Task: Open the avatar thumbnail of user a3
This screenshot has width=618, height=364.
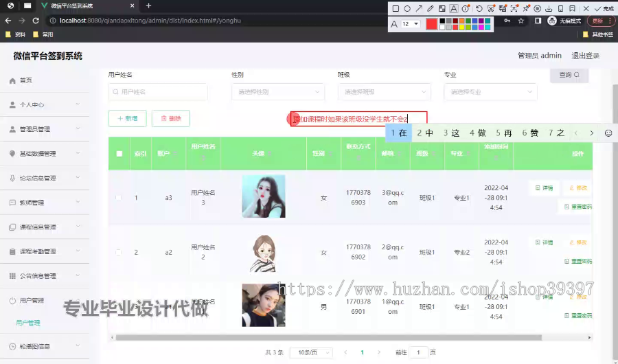Action: click(x=264, y=196)
